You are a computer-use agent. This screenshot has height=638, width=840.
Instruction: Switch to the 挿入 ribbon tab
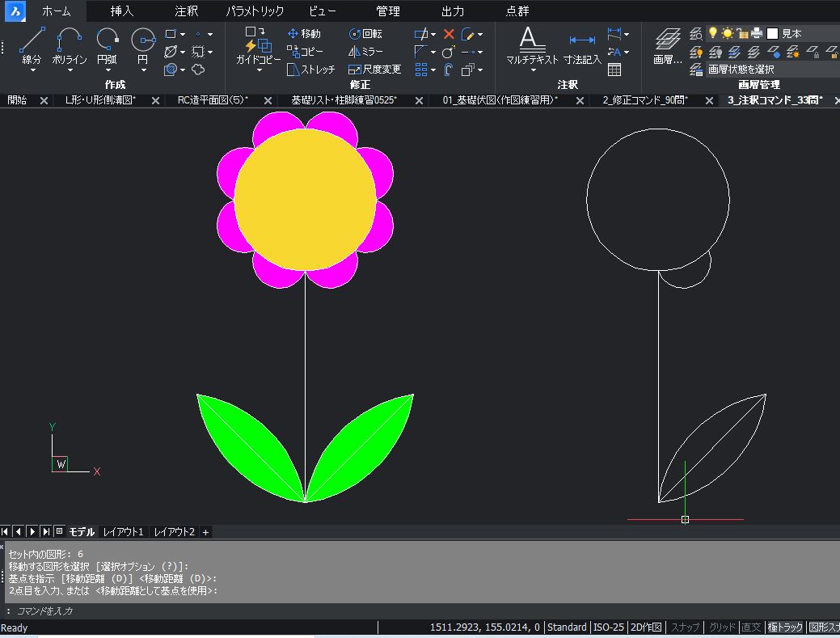tap(121, 11)
